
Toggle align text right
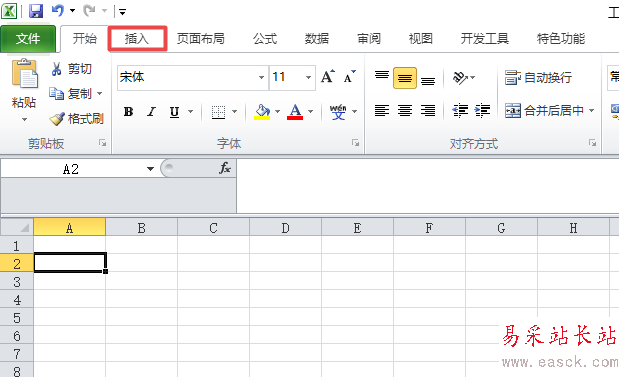(x=428, y=111)
